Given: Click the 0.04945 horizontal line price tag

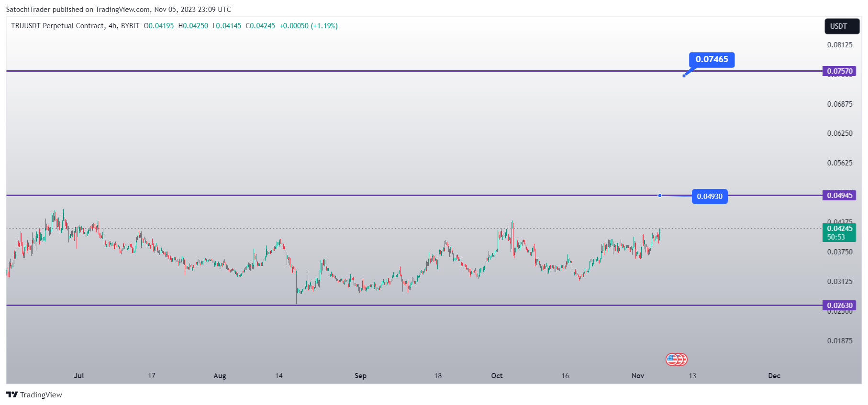Looking at the screenshot, I should pos(839,195).
